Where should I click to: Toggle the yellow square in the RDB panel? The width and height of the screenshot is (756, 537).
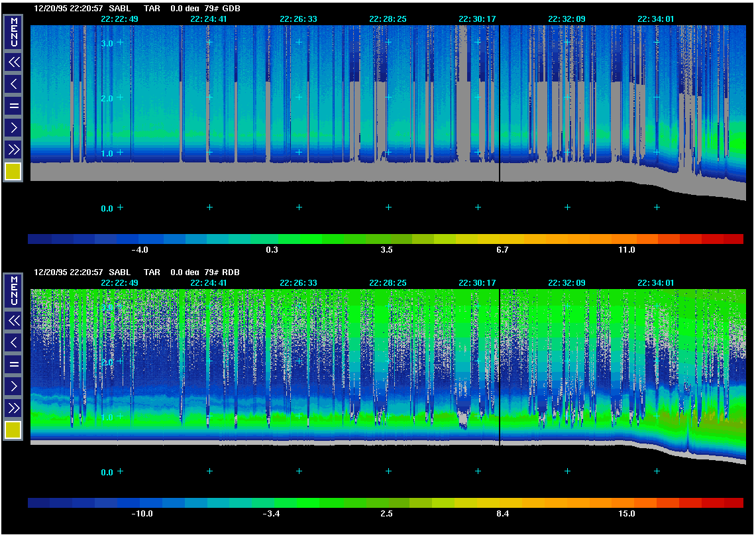tap(13, 430)
